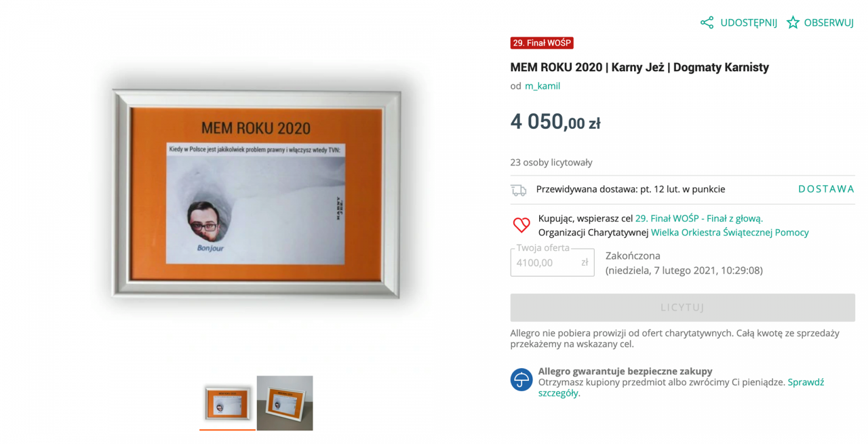
Task: Click the LICYTUJ bid button
Action: (682, 308)
